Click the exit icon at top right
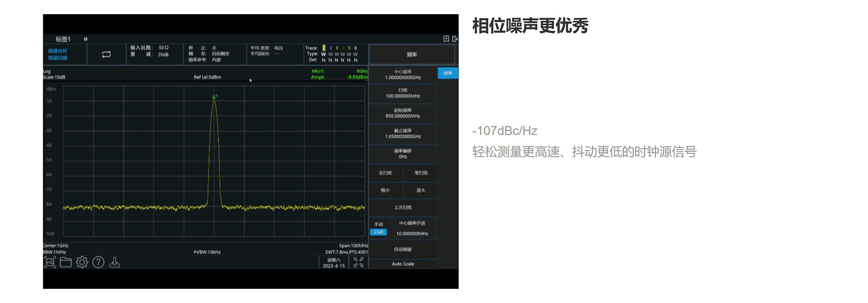868x303 pixels. click(455, 39)
